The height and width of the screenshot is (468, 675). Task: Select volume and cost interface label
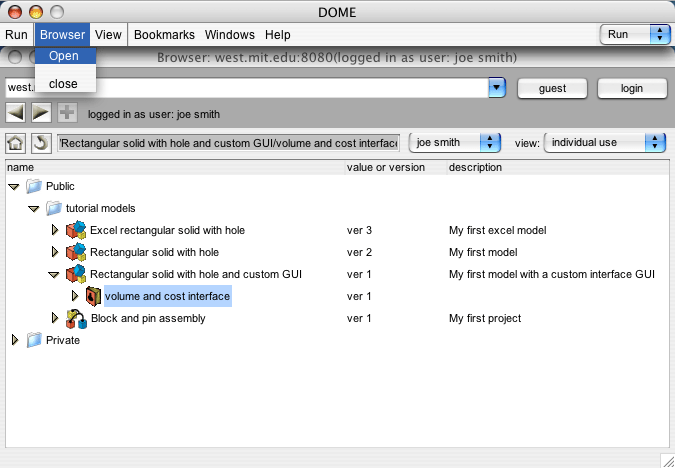coord(167,296)
